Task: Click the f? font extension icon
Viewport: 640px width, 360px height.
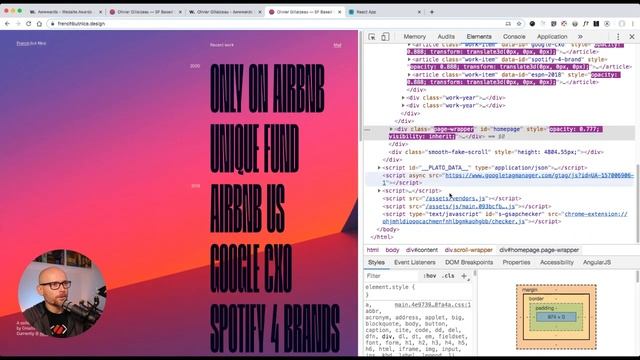Action: 586,24
